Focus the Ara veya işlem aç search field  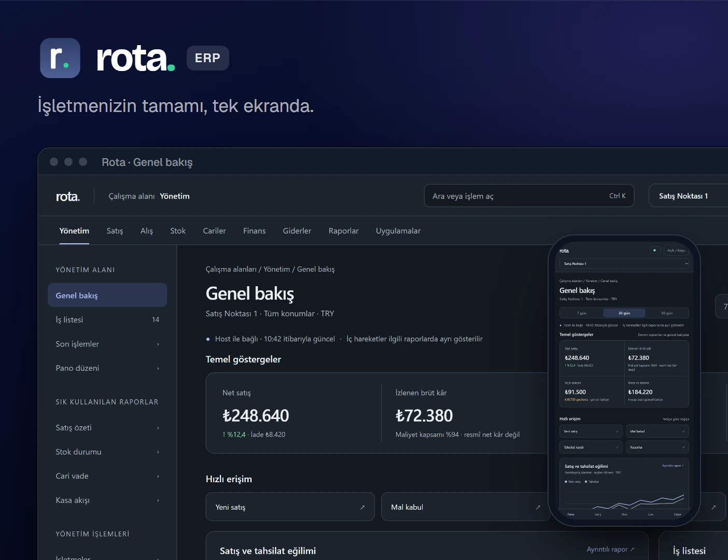[529, 196]
